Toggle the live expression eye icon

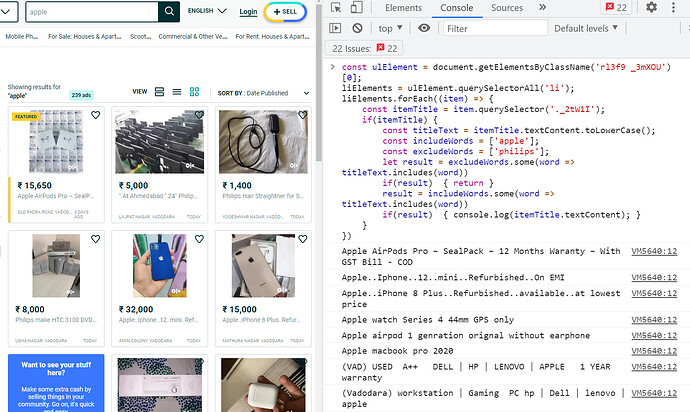pyautogui.click(x=424, y=28)
